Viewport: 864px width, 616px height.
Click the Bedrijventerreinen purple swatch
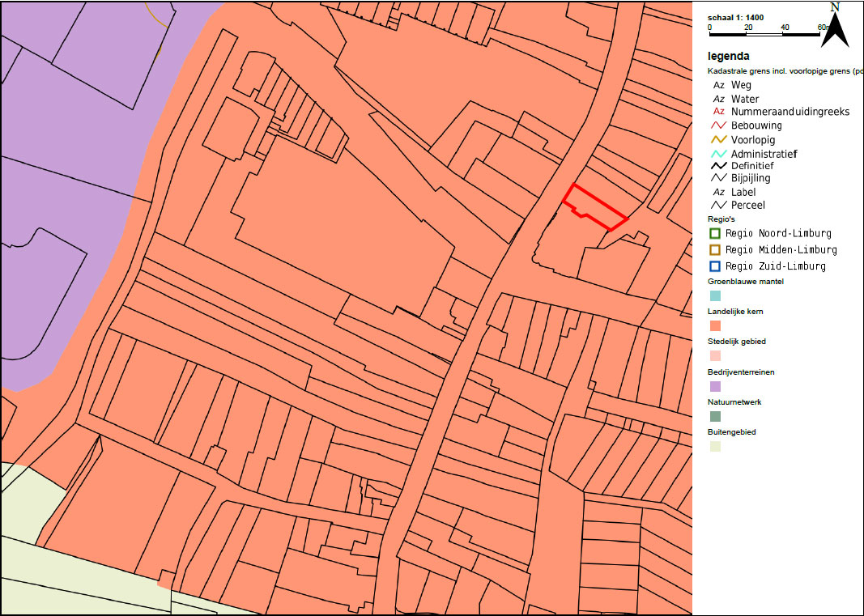tap(715, 386)
